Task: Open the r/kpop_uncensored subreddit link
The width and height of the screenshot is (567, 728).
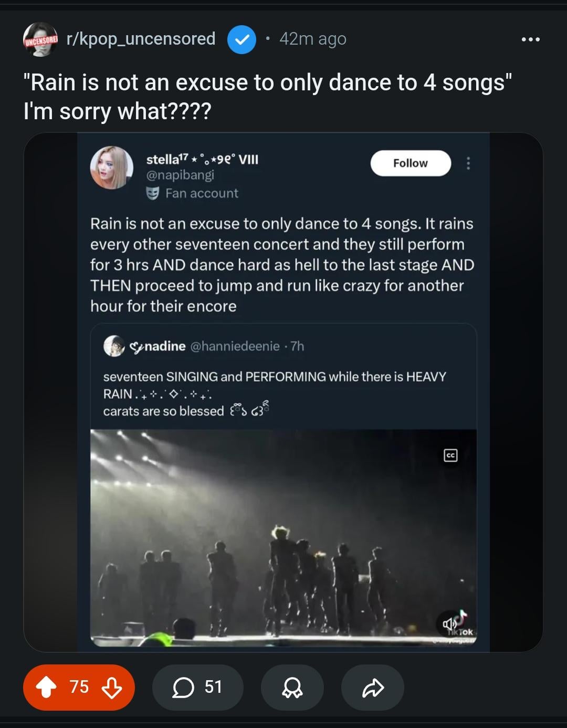Action: (141, 39)
